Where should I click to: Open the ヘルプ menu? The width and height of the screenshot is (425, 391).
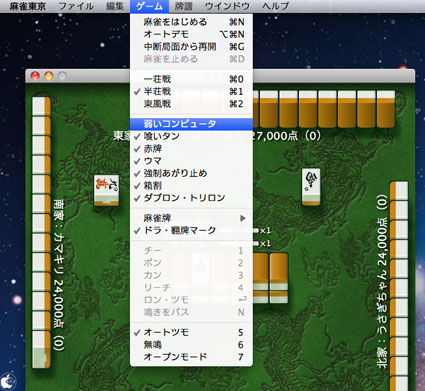pos(275,6)
